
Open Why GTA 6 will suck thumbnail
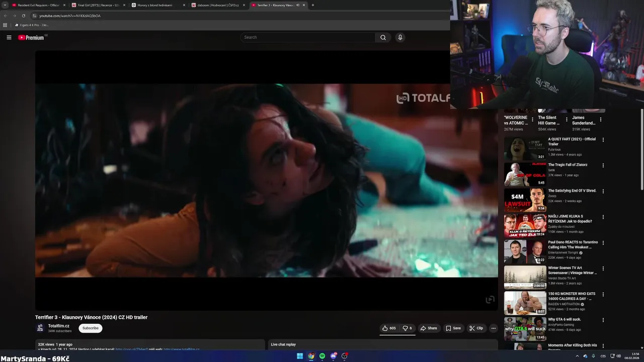[525, 328]
